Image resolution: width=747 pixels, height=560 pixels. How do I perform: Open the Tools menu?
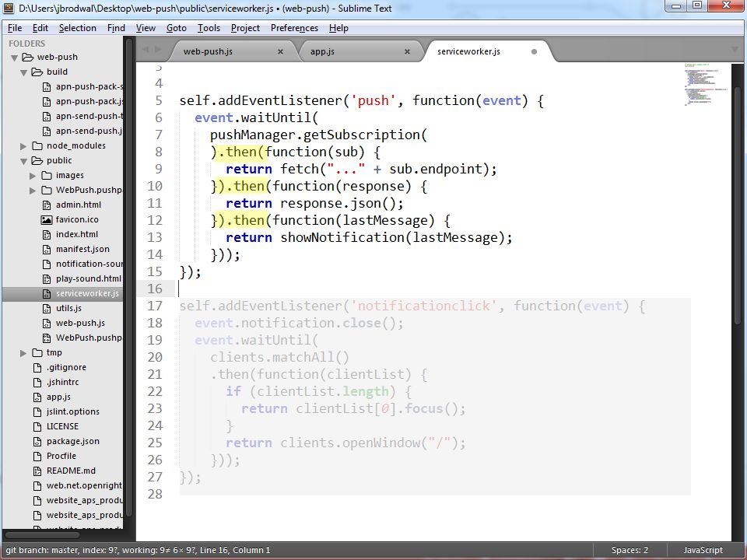209,28
